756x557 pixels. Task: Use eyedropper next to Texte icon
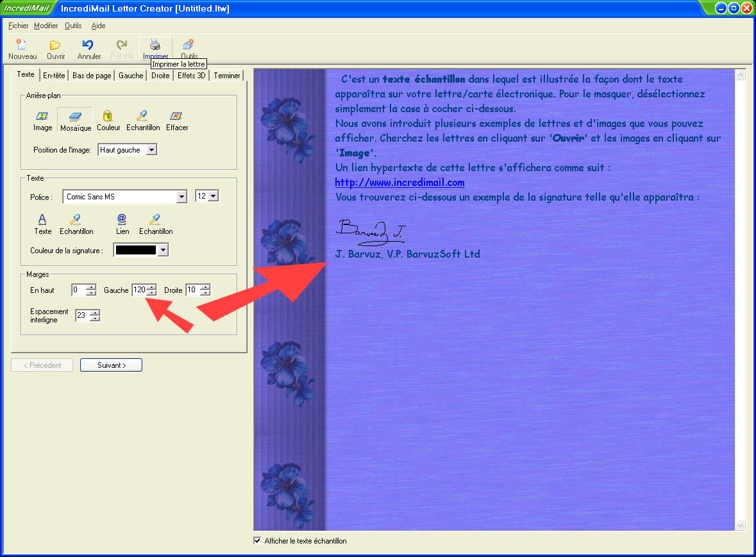[x=76, y=224]
